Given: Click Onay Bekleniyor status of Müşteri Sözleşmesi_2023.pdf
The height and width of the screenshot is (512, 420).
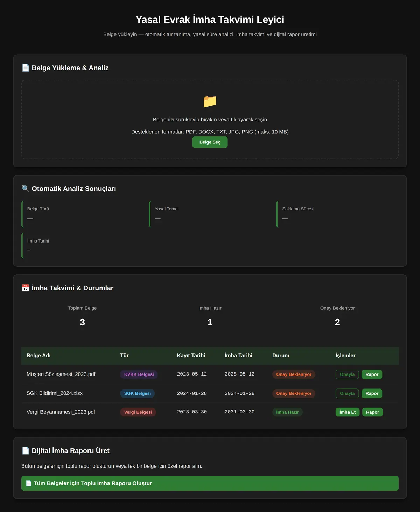Looking at the screenshot, I should [294, 374].
